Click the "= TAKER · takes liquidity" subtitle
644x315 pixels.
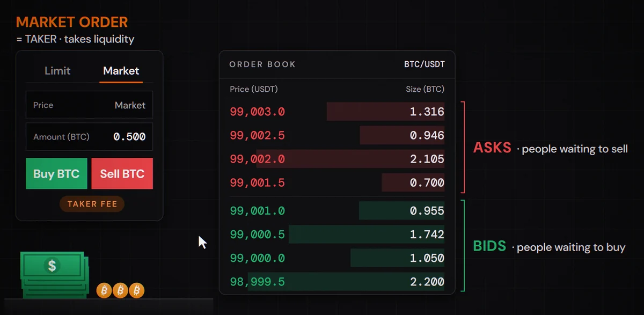click(x=75, y=39)
